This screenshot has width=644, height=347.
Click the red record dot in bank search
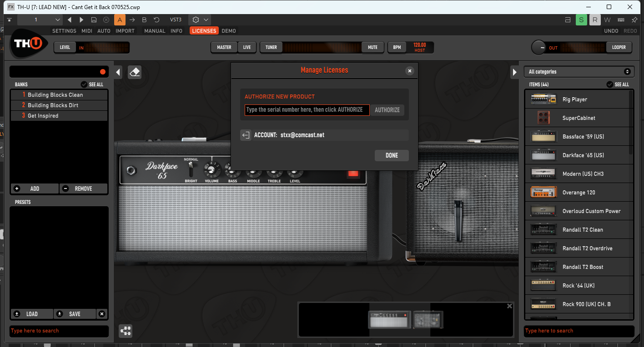tap(103, 72)
